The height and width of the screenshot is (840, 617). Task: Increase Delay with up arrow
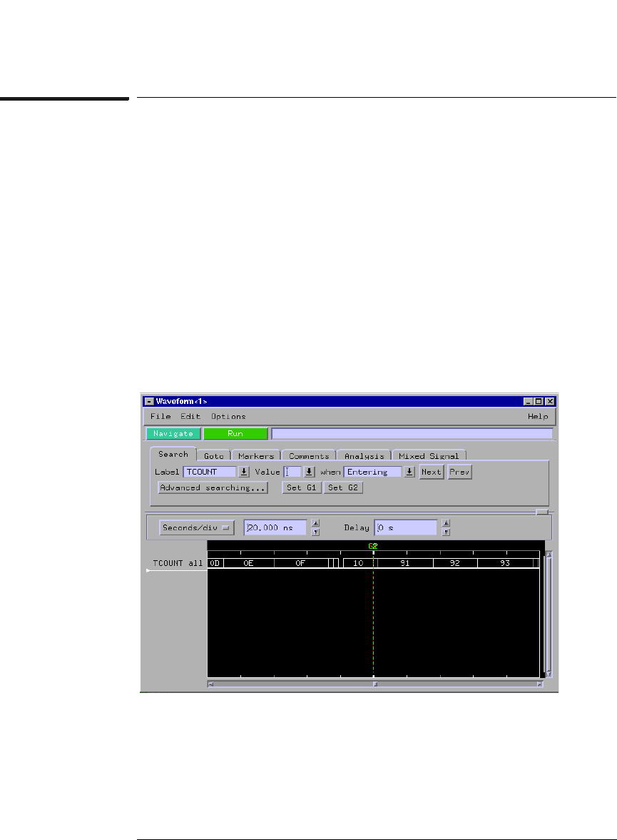coord(446,523)
